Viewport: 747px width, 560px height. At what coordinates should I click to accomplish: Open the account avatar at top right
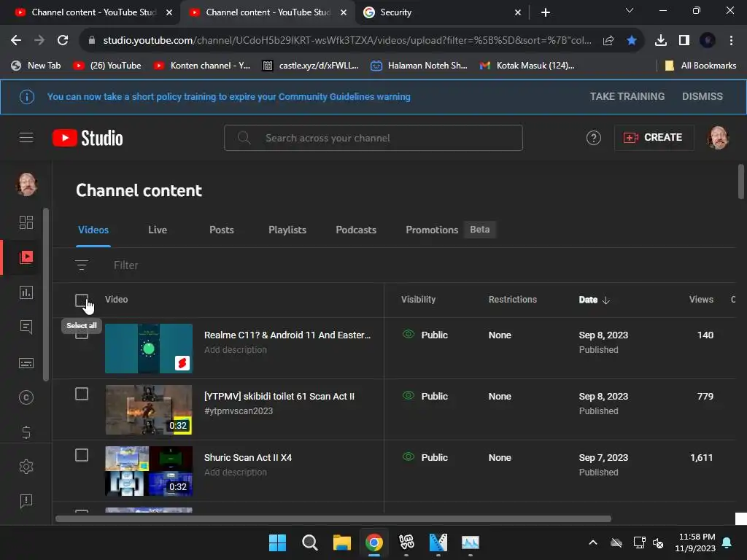pyautogui.click(x=718, y=138)
